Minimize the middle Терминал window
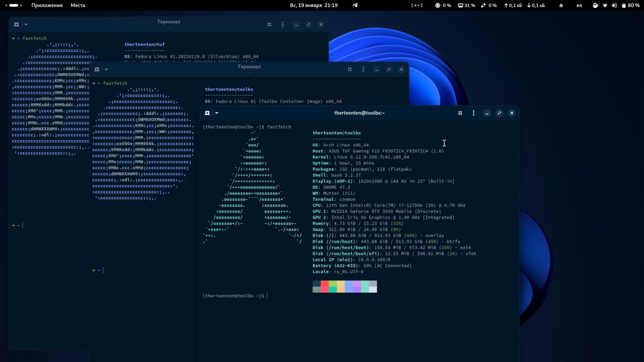 [376, 69]
